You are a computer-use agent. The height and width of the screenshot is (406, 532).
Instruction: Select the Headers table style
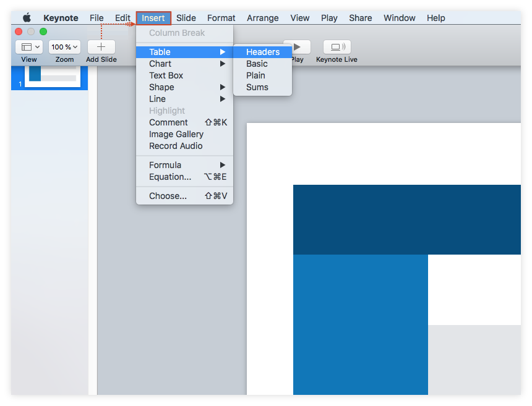pos(262,52)
